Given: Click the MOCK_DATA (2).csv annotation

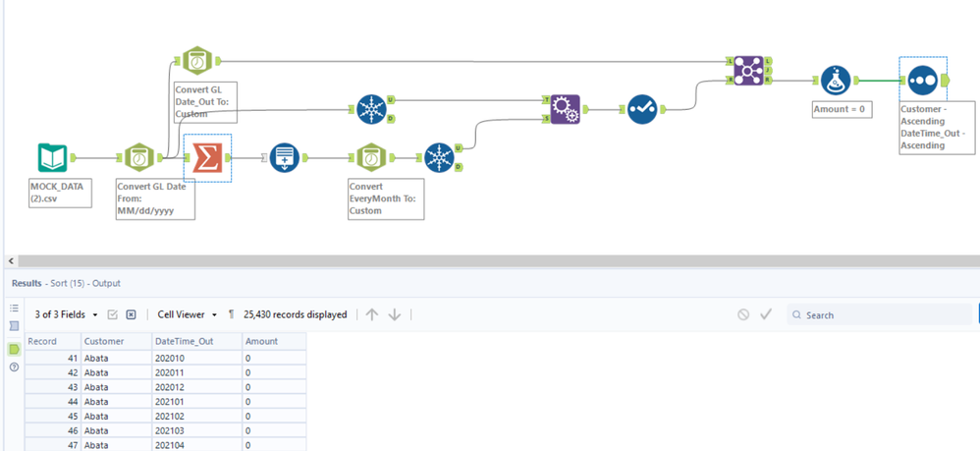Looking at the screenshot, I should (61, 193).
